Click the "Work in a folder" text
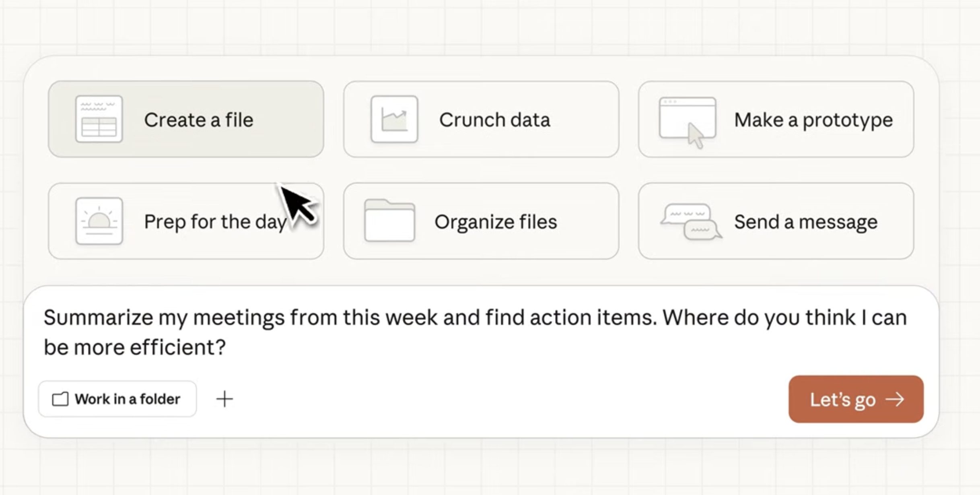 click(x=128, y=399)
